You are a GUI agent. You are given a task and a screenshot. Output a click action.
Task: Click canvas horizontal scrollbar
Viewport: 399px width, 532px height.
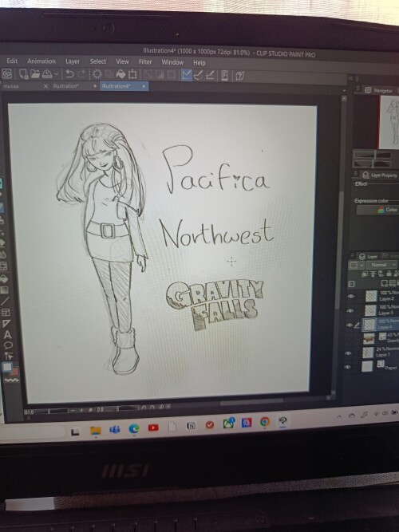251,402
